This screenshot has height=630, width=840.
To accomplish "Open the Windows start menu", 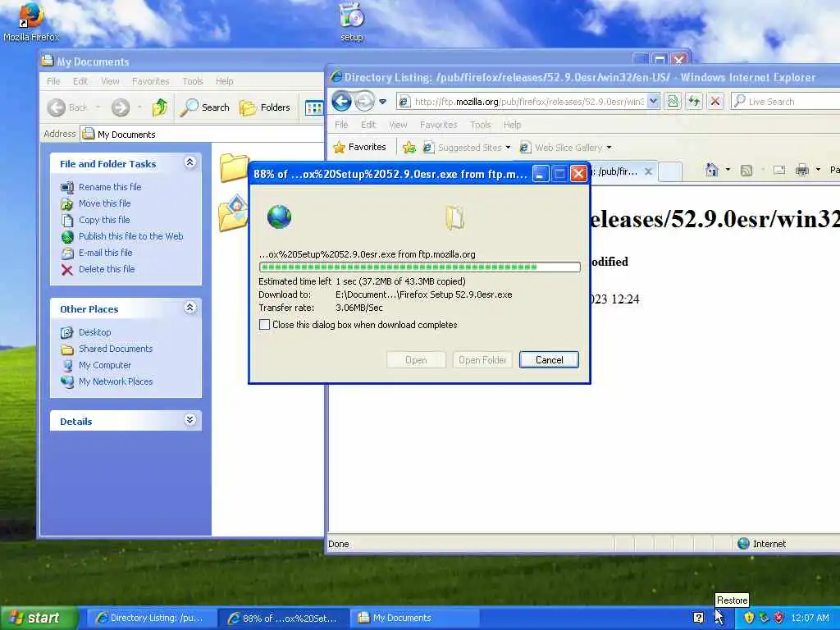I will 39,618.
